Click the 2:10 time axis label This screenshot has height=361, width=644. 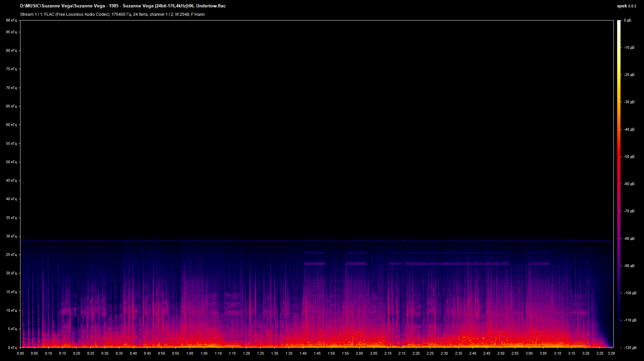pos(388,354)
